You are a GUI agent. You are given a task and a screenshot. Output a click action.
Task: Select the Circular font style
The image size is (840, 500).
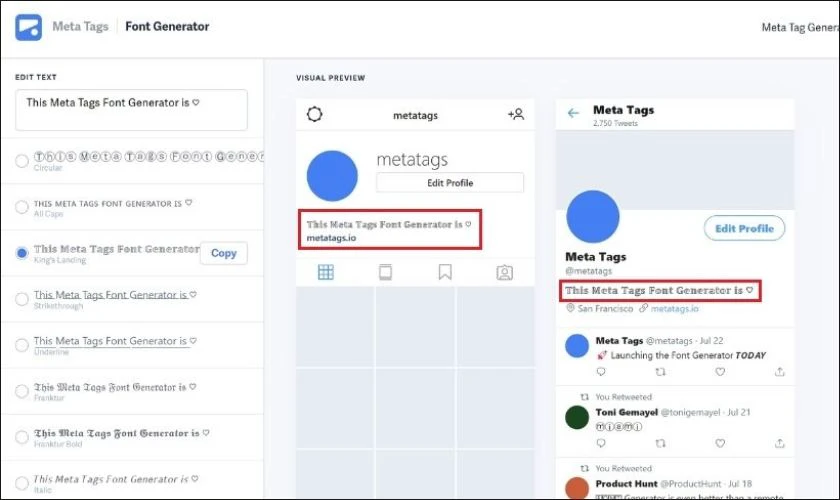pos(22,161)
